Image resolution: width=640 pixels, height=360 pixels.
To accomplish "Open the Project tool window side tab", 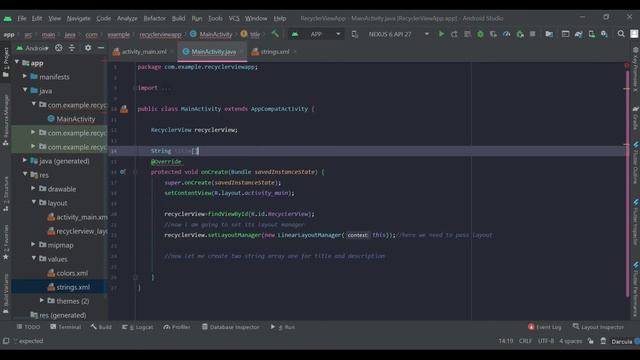I will pos(6,62).
